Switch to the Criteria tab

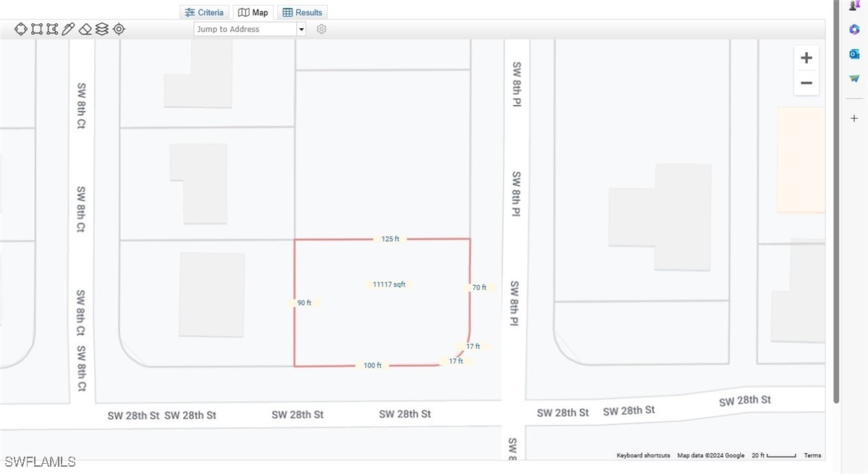204,12
